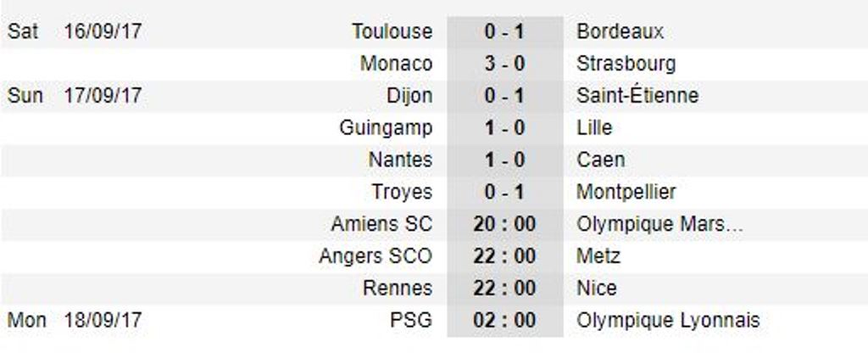Click the Lille team name
The width and height of the screenshot is (868, 353).
click(594, 128)
